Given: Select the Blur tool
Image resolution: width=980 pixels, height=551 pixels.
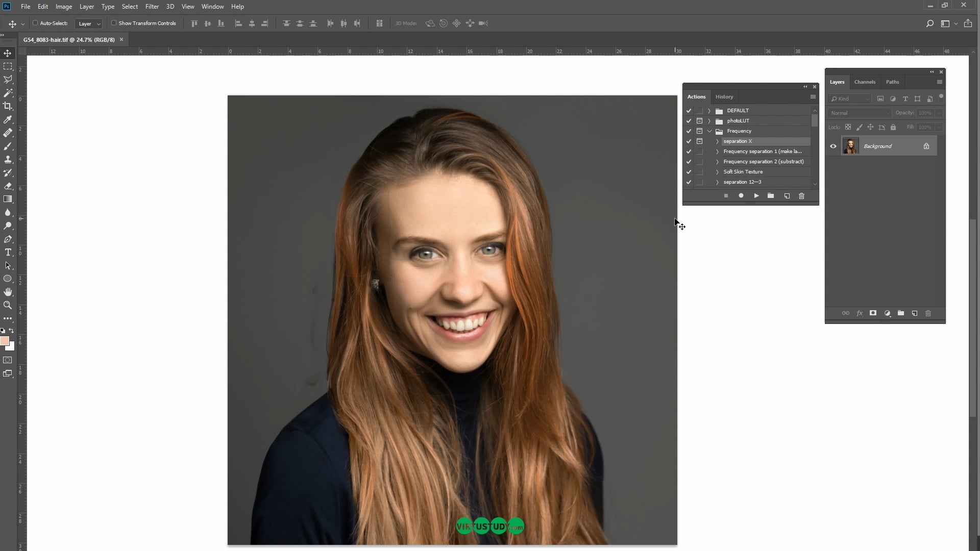Looking at the screenshot, I should (8, 212).
